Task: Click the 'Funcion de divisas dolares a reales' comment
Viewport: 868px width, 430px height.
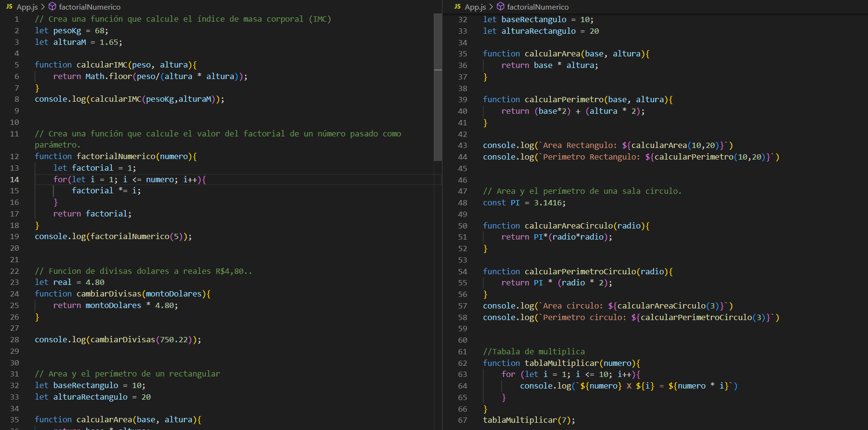Action: pos(144,271)
